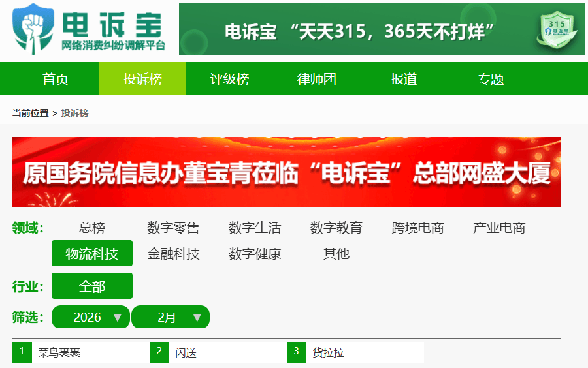Open the second-ranked 闪送 entry
Image resolution: width=588 pixels, height=368 pixels.
tap(186, 353)
